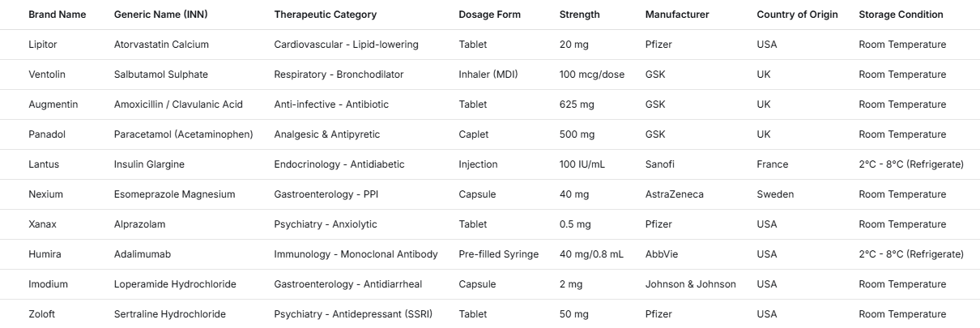The height and width of the screenshot is (328, 980).
Task: Select the Therapeutic Category column header
Action: click(x=325, y=15)
